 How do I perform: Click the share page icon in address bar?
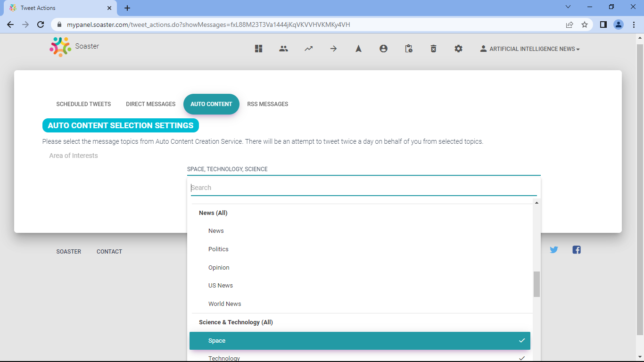tap(570, 25)
